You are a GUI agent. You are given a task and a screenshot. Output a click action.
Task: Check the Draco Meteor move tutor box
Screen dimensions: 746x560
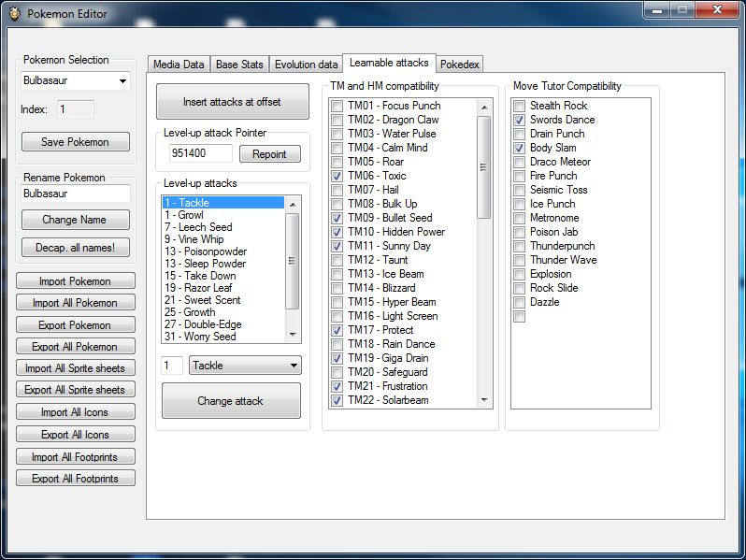(520, 162)
